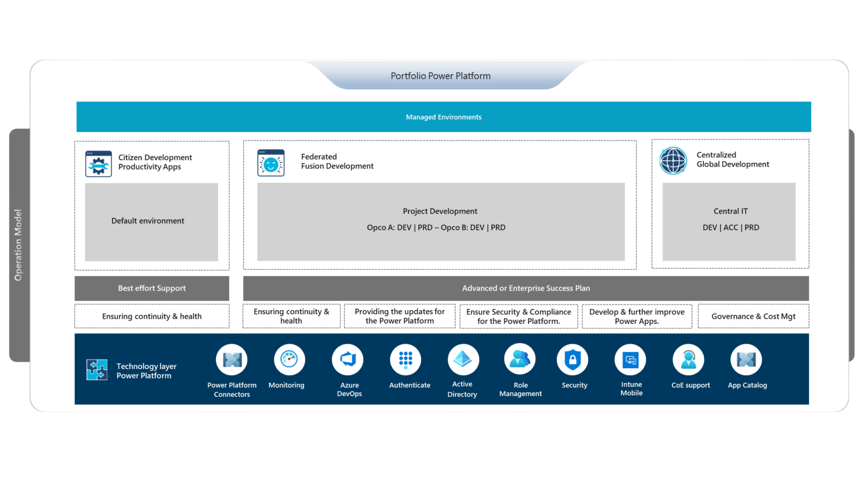Select the Centralized Global Development globe icon
The height and width of the screenshot is (488, 868).
pos(673,161)
